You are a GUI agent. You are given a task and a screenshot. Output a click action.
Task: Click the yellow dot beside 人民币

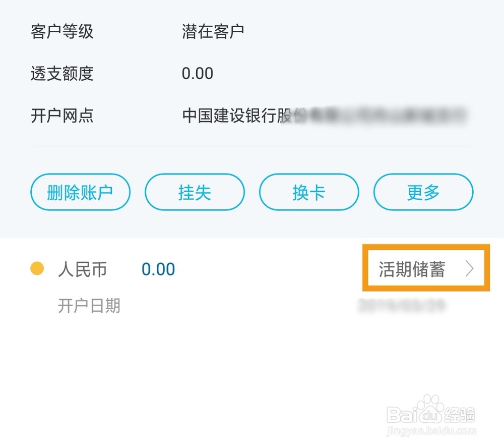click(37, 269)
